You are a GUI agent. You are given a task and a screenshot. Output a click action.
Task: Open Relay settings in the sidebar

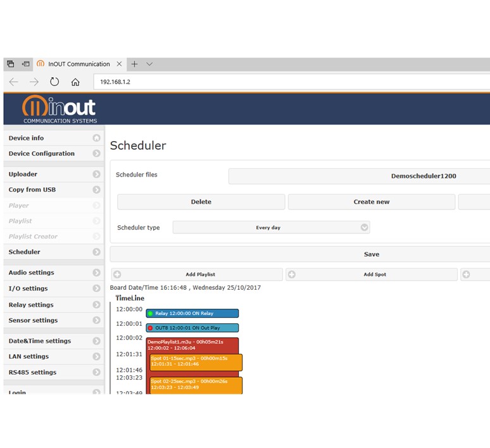pos(31,305)
